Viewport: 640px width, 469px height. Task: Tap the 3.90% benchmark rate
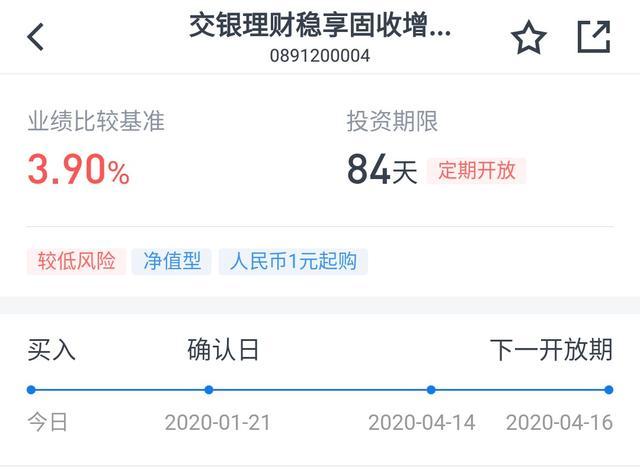pyautogui.click(x=78, y=169)
